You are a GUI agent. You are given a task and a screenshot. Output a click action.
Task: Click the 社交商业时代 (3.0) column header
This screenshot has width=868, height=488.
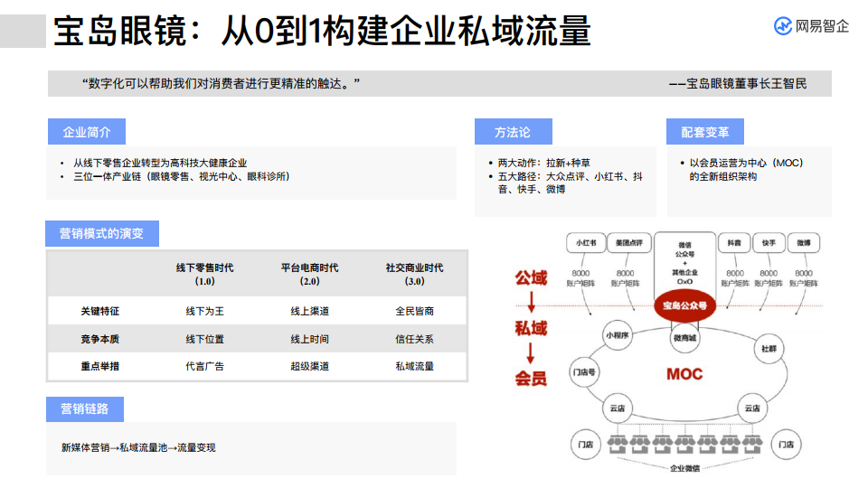[x=414, y=274]
